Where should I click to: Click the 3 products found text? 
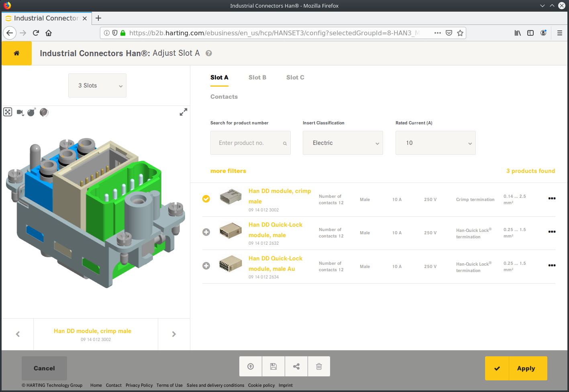(x=530, y=171)
